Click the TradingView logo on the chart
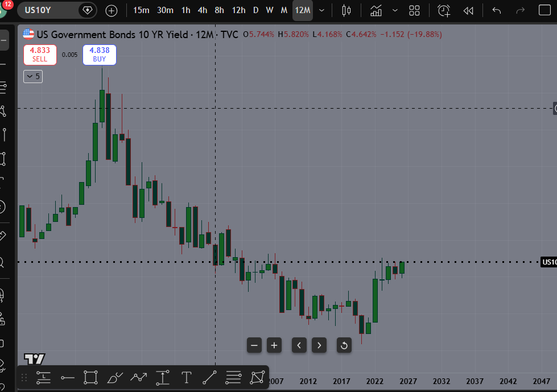557x392 pixels. point(35,359)
